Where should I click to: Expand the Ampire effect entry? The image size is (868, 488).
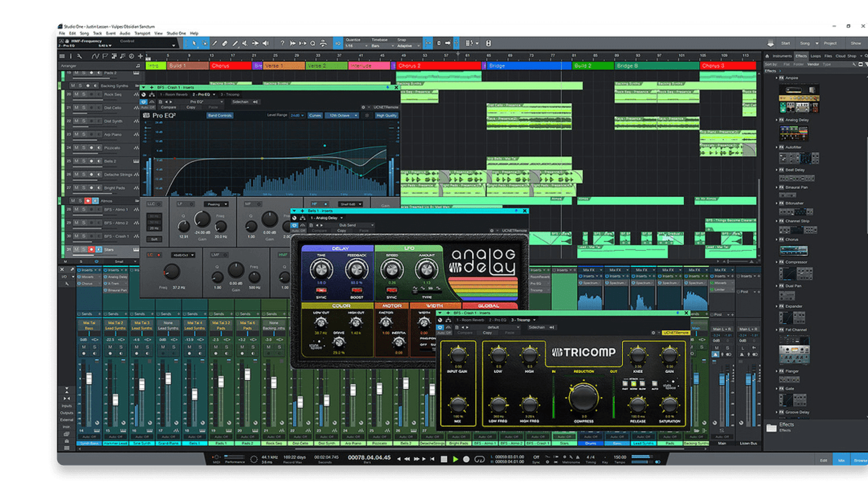(776, 78)
